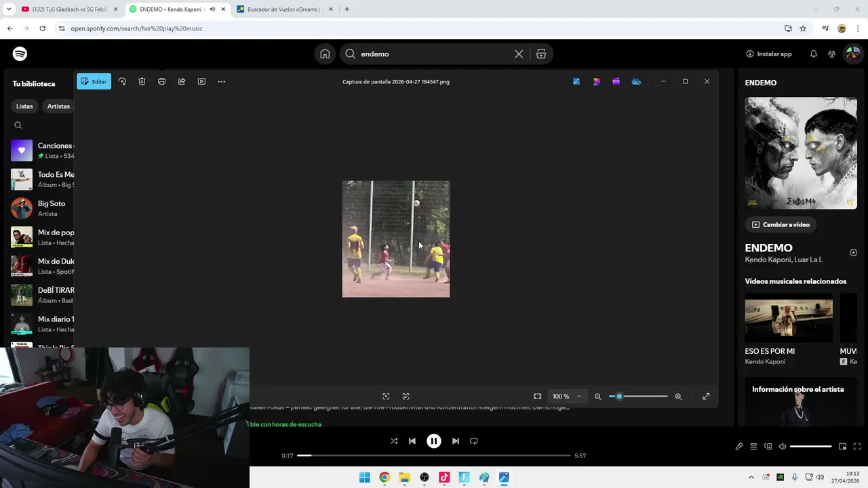Screen dimensions: 868x488
Task: Skip to next track
Action: tap(456, 441)
